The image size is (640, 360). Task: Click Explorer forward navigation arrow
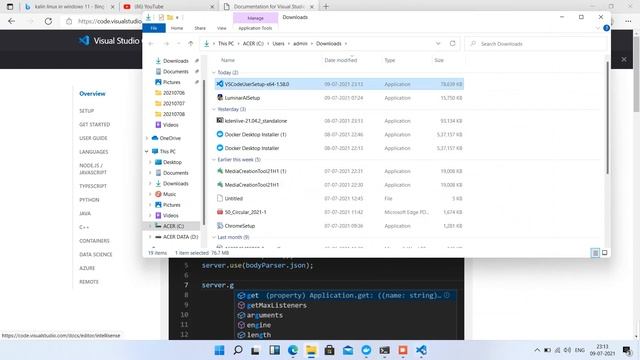[x=166, y=44]
